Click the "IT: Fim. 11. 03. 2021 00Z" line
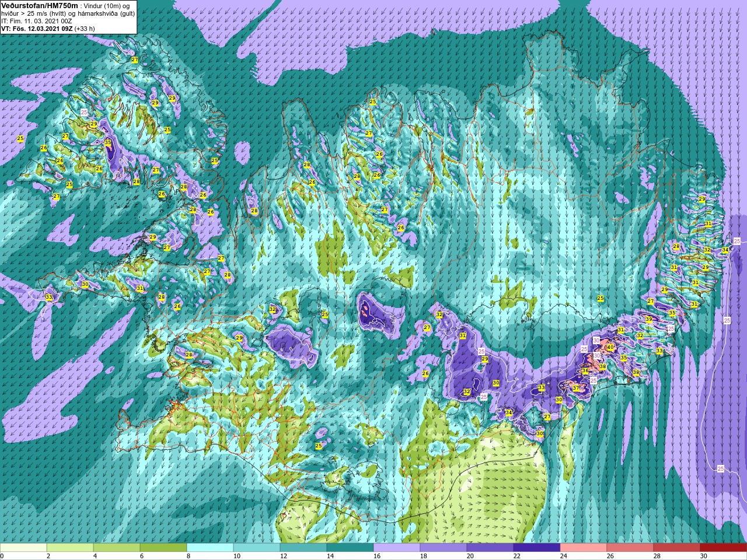This screenshot has width=747, height=560. tap(36, 20)
